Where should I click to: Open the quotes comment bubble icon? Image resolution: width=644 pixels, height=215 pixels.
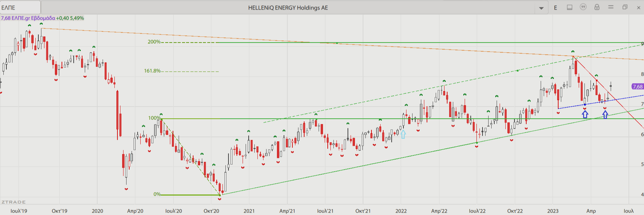point(583,7)
